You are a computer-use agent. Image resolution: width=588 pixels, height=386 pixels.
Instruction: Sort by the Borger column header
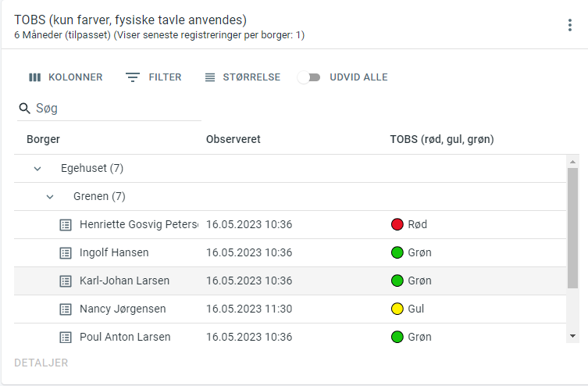(43, 139)
